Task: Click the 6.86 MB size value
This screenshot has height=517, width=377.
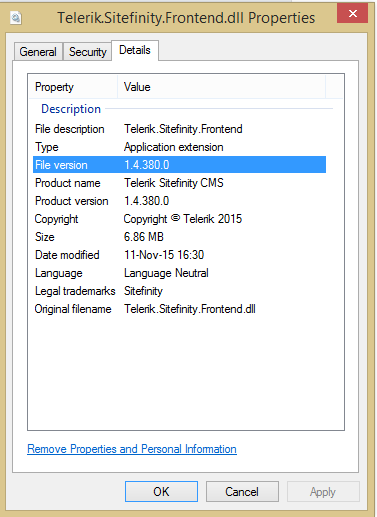Action: pyautogui.click(x=144, y=237)
